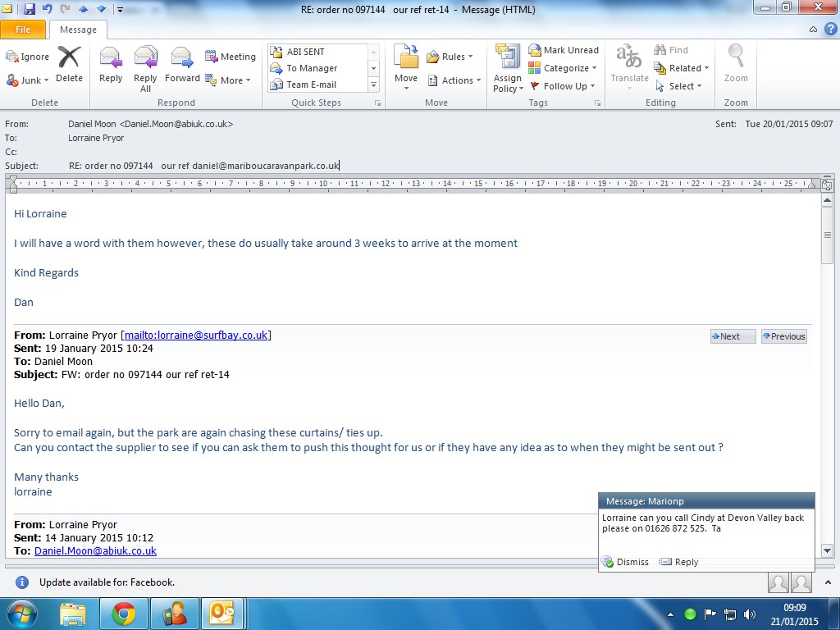This screenshot has width=840, height=630.
Task: Open Google Chrome from taskbar
Action: pyautogui.click(x=124, y=614)
